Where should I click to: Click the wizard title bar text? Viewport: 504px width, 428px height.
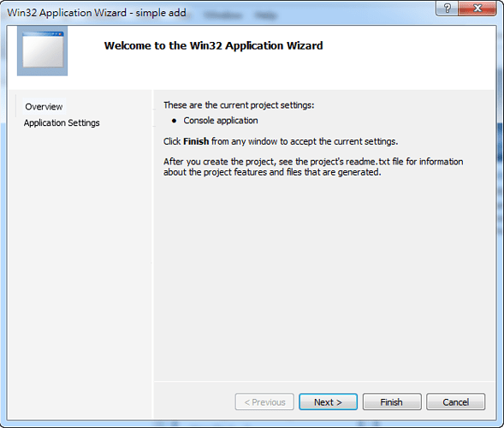[x=97, y=13]
